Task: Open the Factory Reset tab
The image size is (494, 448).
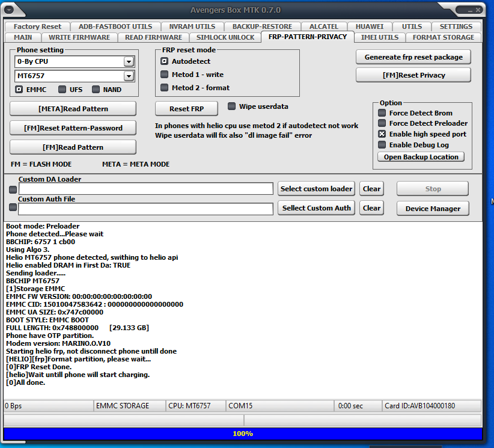Action: point(37,26)
